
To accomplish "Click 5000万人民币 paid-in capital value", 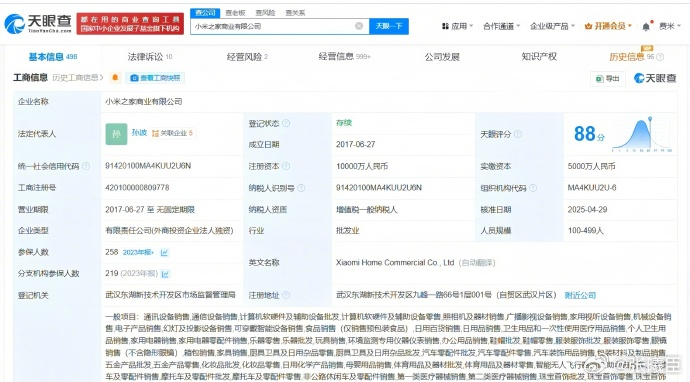I will click(x=591, y=166).
